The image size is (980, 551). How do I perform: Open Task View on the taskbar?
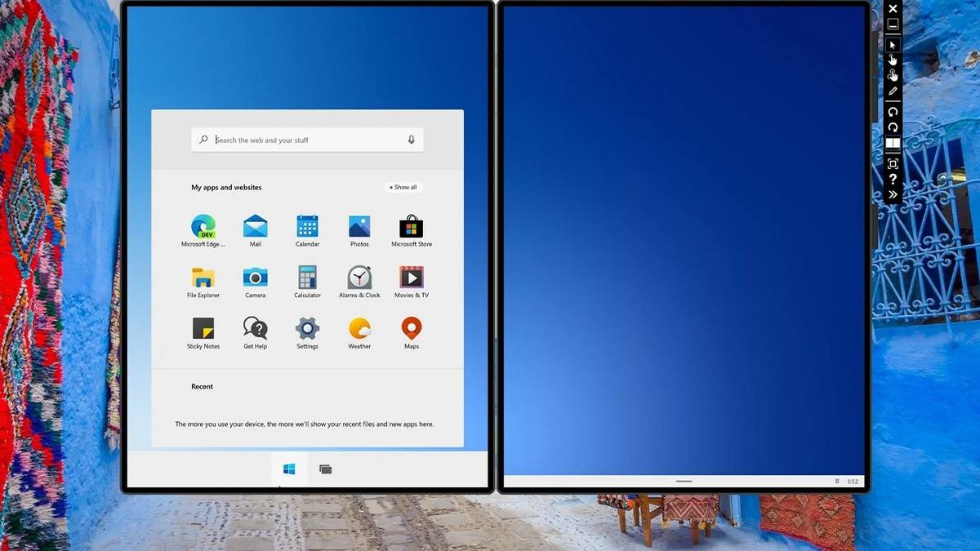(x=325, y=469)
